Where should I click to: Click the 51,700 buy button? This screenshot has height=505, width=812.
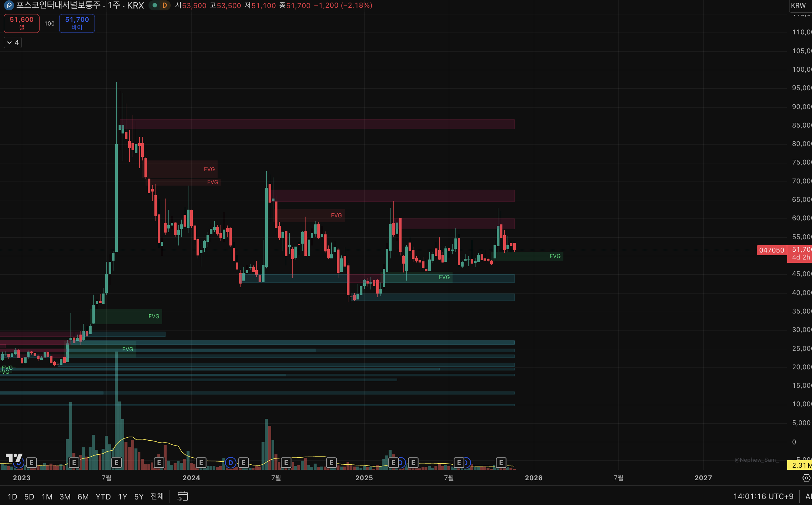(77, 23)
